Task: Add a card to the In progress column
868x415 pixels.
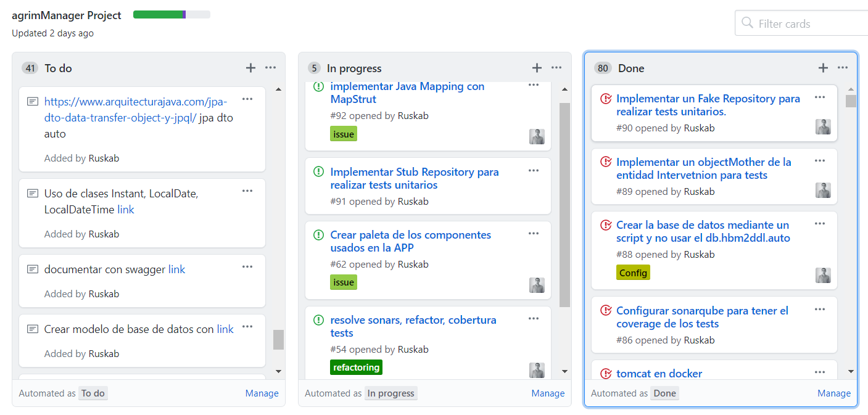Action: click(x=537, y=68)
